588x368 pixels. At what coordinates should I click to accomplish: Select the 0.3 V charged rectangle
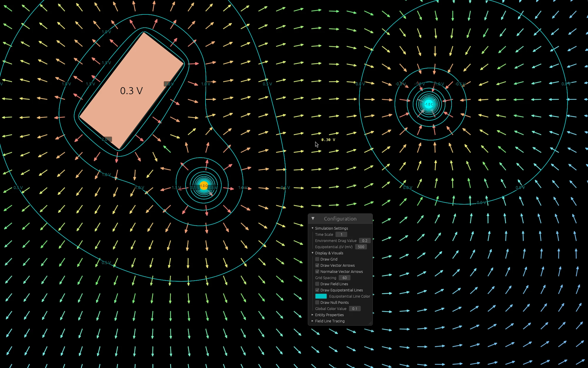[x=131, y=91]
